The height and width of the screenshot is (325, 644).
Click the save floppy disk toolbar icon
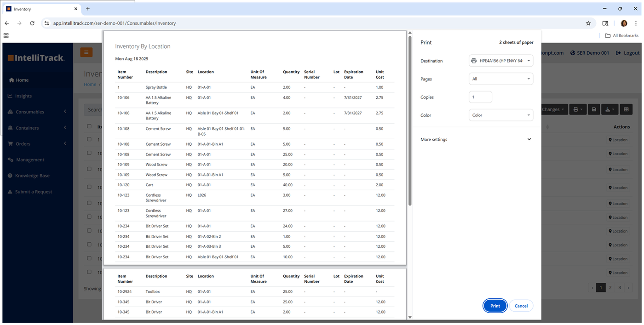594,109
